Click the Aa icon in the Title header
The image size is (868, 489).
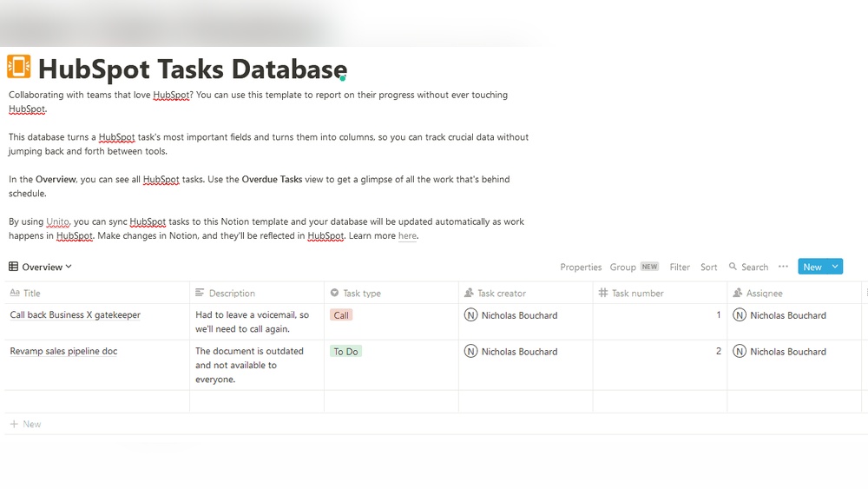pyautogui.click(x=15, y=293)
